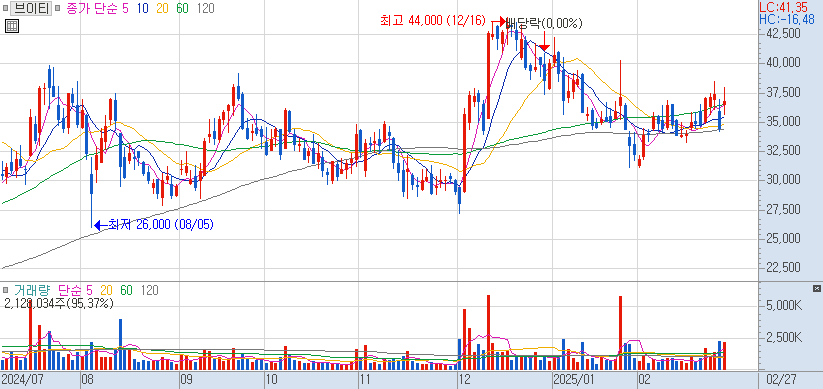Click the 40,000 price axis label
The image size is (823, 389).
point(784,63)
